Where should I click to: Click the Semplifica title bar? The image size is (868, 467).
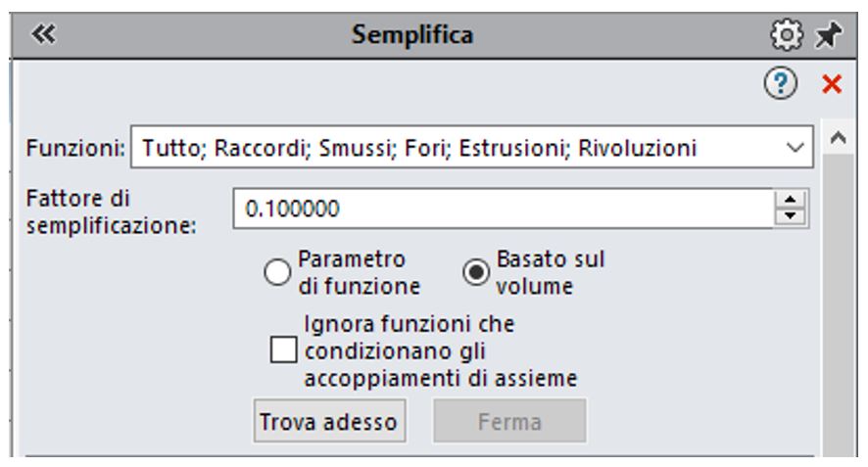[412, 35]
